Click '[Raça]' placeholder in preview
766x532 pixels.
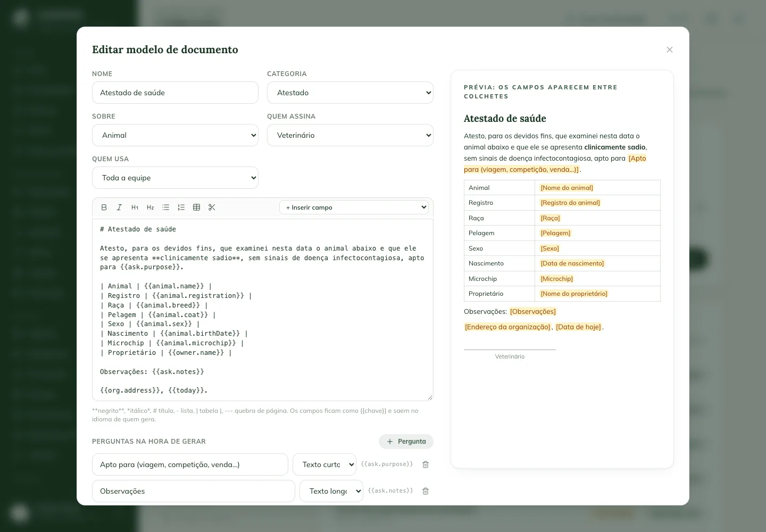pyautogui.click(x=550, y=218)
